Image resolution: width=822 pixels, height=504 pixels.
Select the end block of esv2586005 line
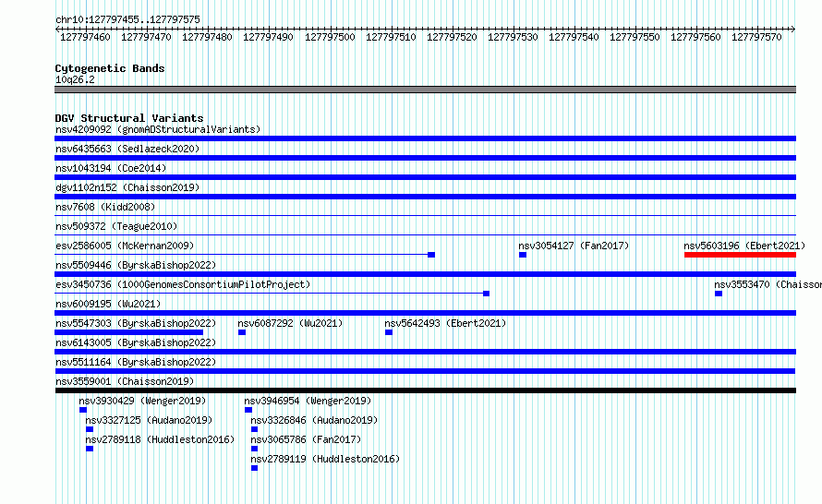click(x=431, y=255)
